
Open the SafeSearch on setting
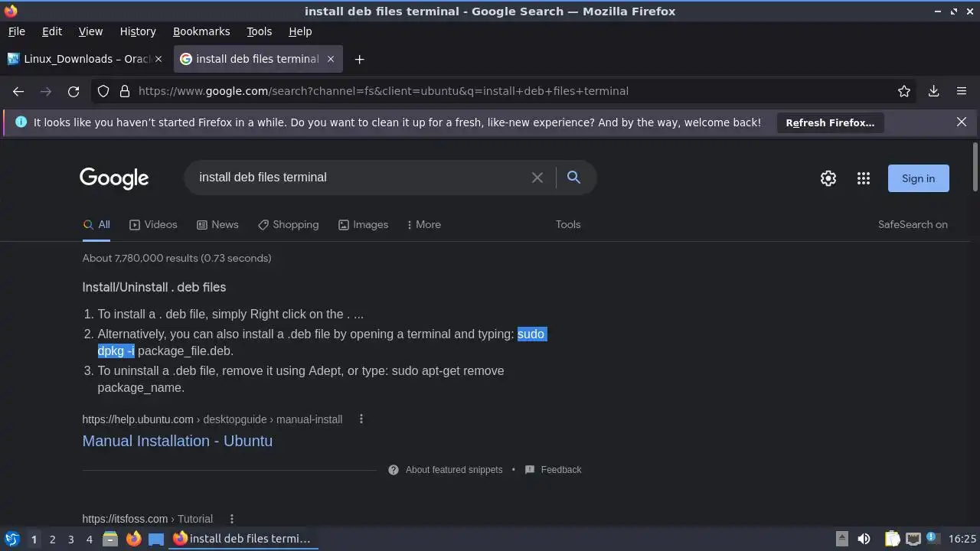pyautogui.click(x=913, y=224)
